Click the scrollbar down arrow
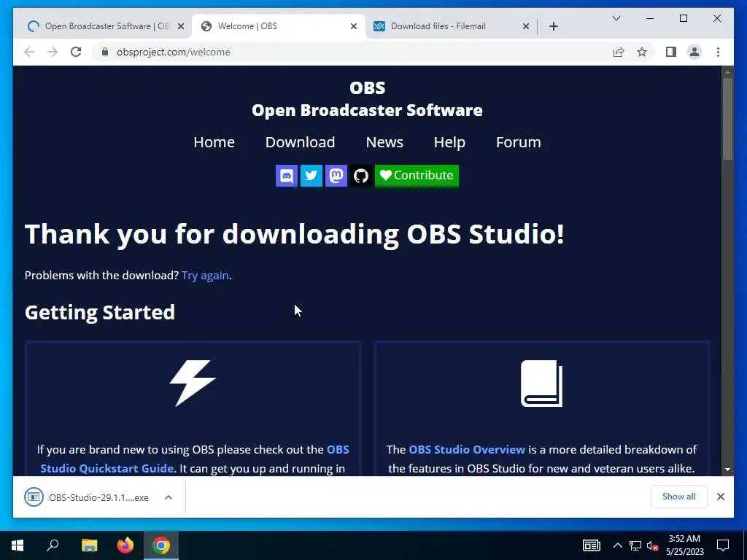Viewport: 747px width, 560px height. [x=727, y=469]
